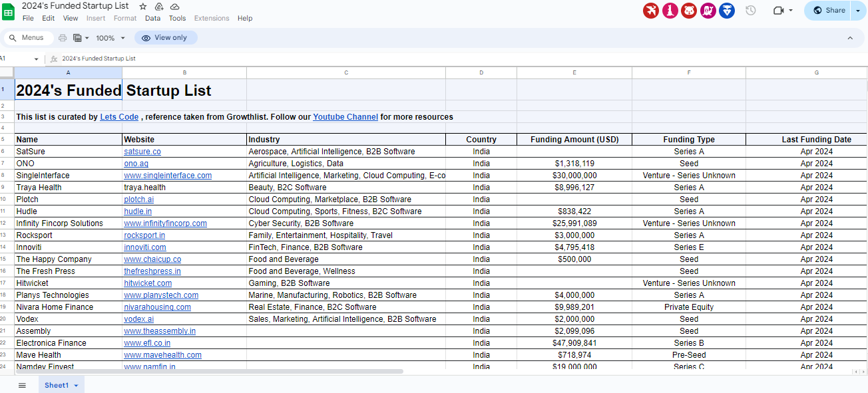This screenshot has width=868, height=393.
Task: Open the all sheets list icon
Action: pyautogui.click(x=22, y=385)
